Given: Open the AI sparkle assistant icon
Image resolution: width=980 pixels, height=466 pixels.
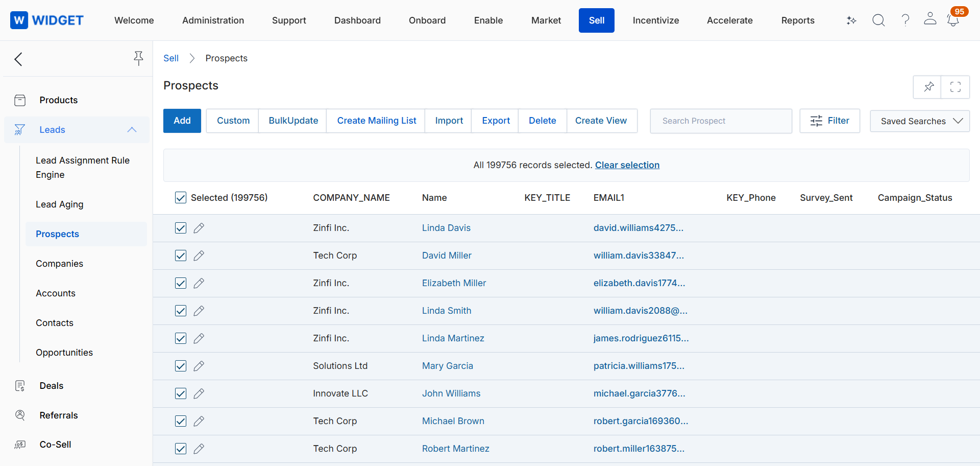Looking at the screenshot, I should tap(851, 20).
